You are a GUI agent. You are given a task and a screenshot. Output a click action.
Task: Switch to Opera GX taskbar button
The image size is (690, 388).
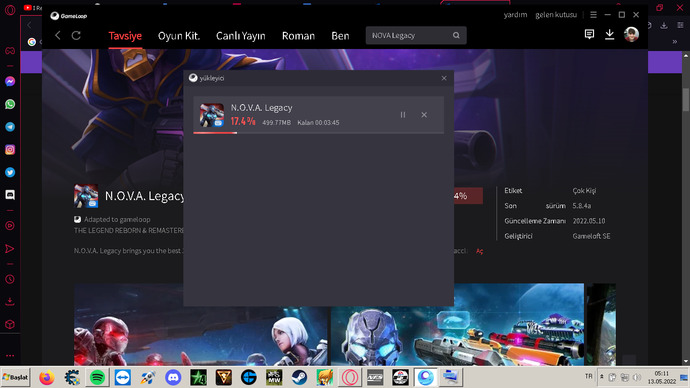(350, 377)
